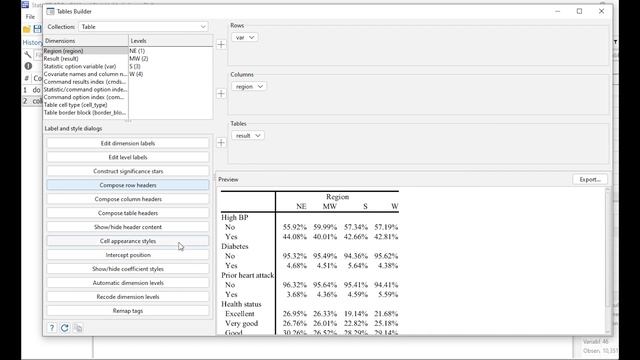Screen dimensions: 640x360
Task: Close the Tables Builder window
Action: [x=601, y=11]
